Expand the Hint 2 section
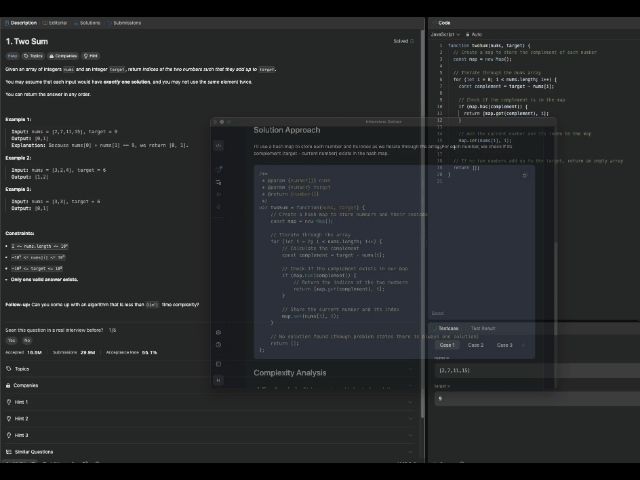Screen dimensions: 640x480 point(21,419)
